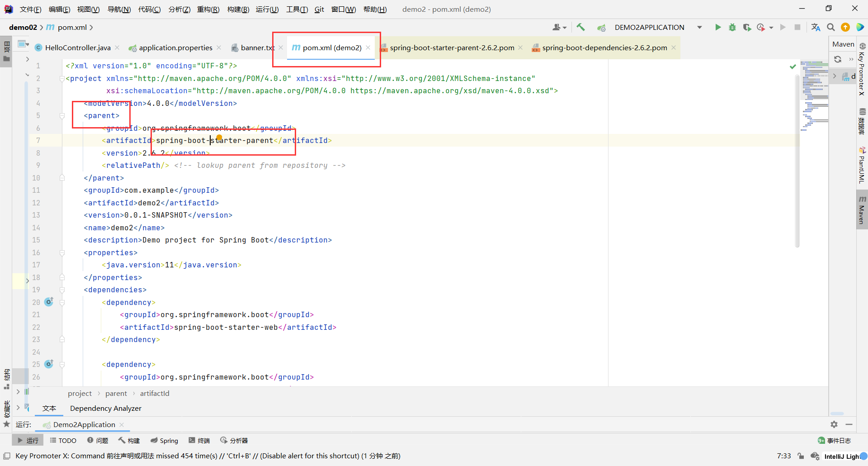Open the DEMO2APPLICATION run configuration dropdown

(699, 27)
